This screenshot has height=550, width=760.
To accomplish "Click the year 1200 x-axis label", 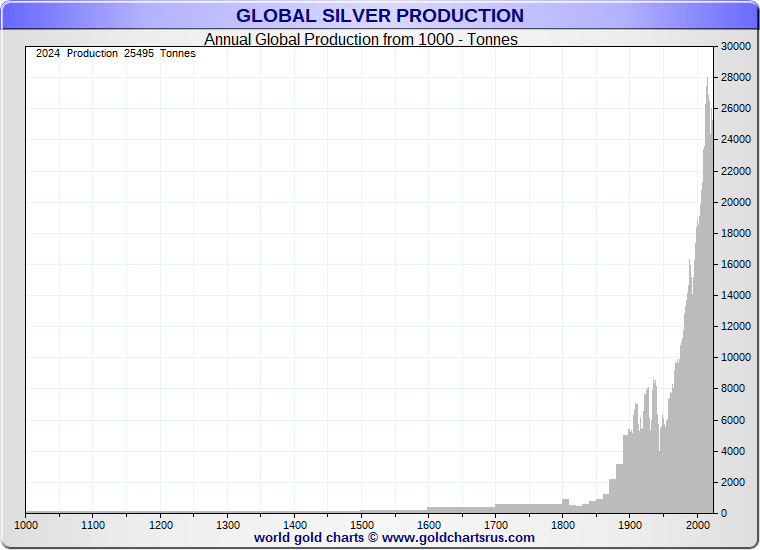I will [x=160, y=524].
